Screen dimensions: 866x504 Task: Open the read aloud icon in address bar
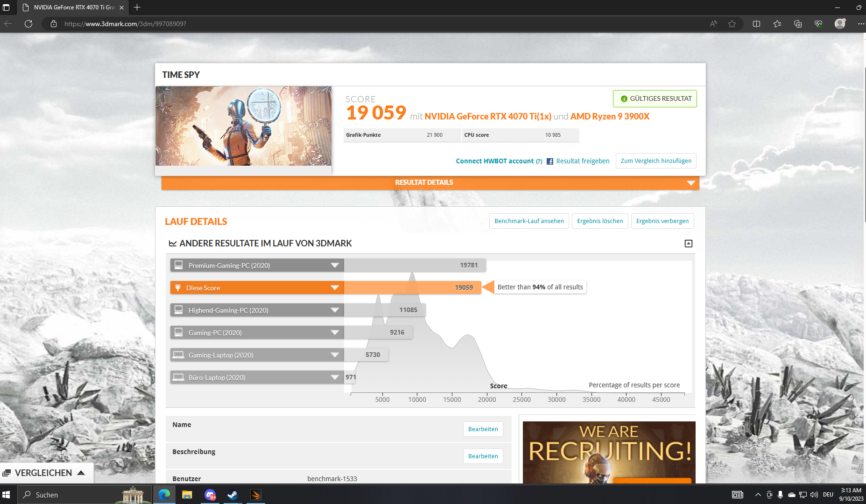[x=713, y=24]
